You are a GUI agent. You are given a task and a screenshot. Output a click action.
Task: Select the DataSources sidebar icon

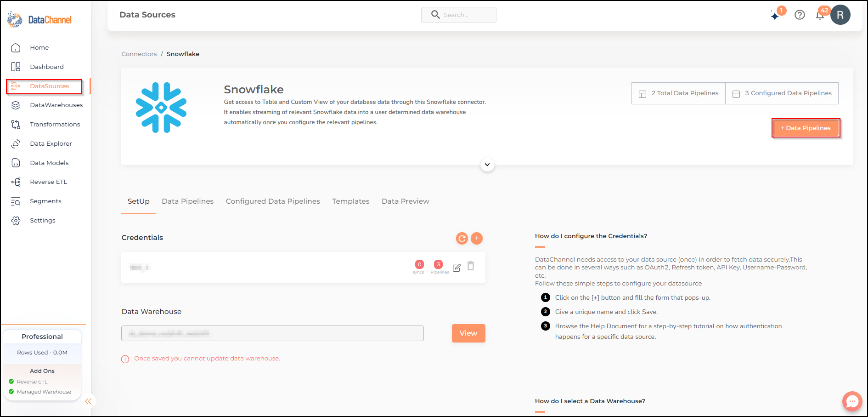[16, 86]
